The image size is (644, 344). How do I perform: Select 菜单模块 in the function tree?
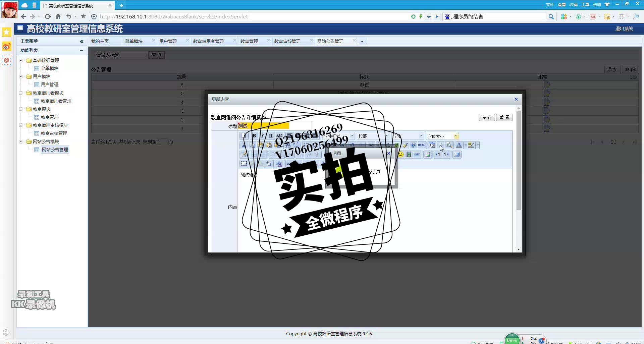[x=49, y=68]
